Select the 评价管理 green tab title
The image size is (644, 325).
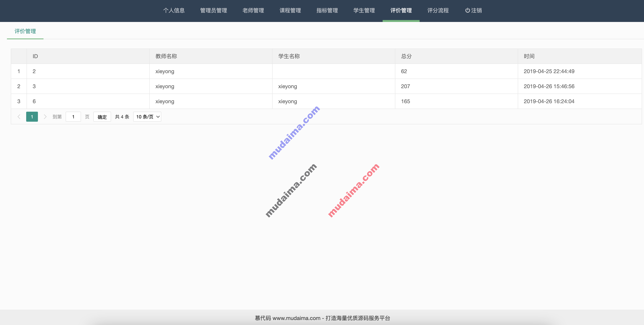coord(25,31)
